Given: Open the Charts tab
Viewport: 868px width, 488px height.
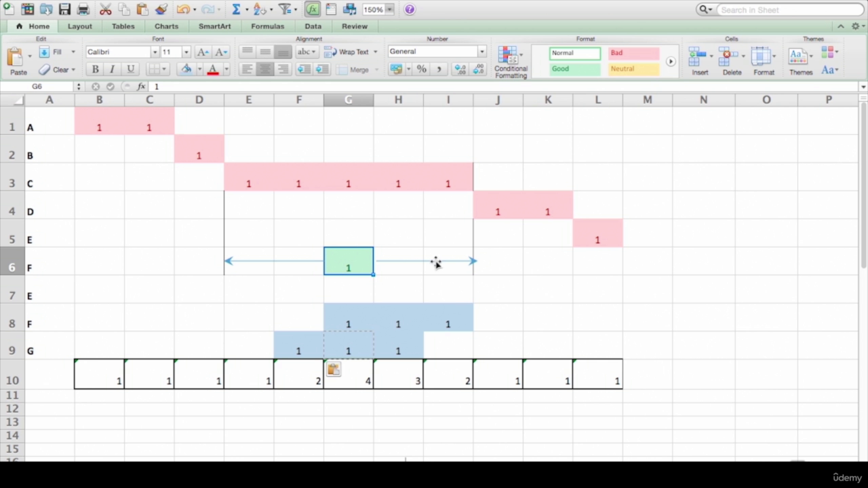Looking at the screenshot, I should tap(166, 26).
